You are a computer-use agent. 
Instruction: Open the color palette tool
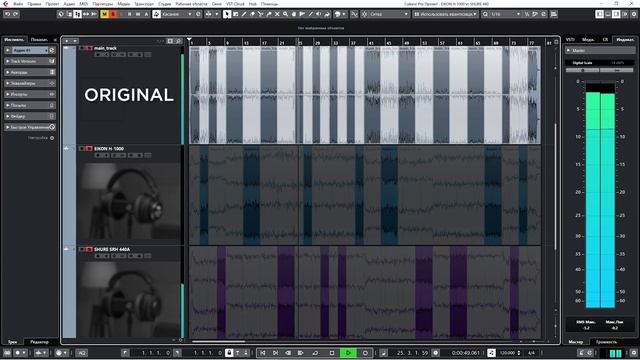click(x=339, y=14)
